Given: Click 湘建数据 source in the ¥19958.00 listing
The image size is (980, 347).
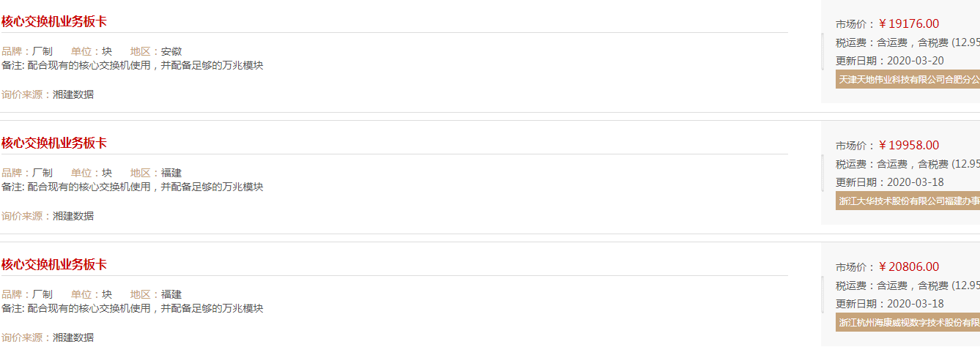Looking at the screenshot, I should (73, 216).
